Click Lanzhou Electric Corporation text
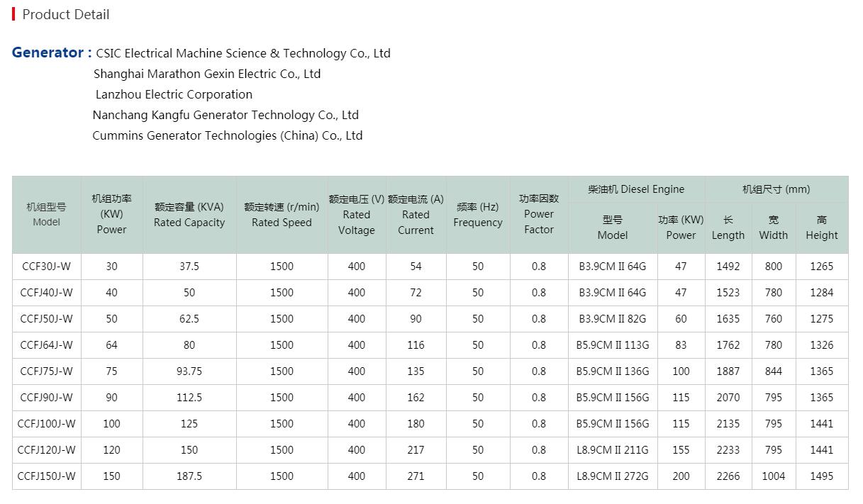 pos(174,94)
